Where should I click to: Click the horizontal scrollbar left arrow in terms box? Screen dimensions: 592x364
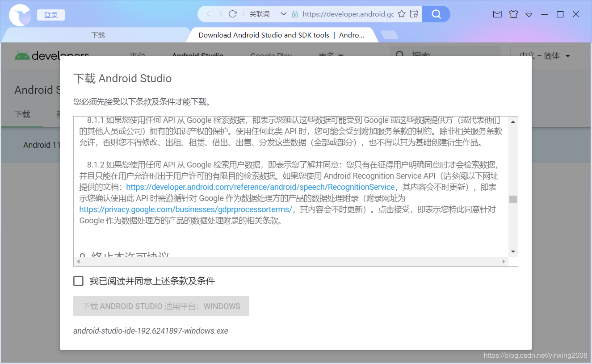point(78,261)
